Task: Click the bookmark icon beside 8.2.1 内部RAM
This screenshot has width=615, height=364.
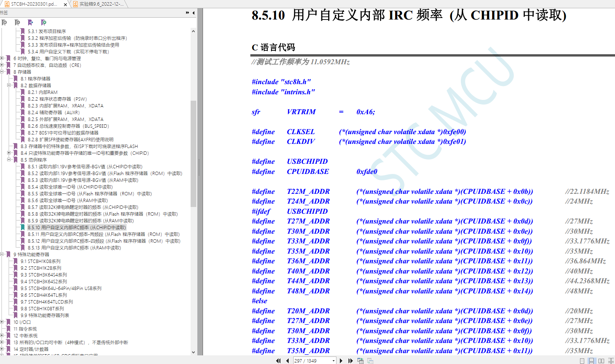Action: click(x=23, y=92)
